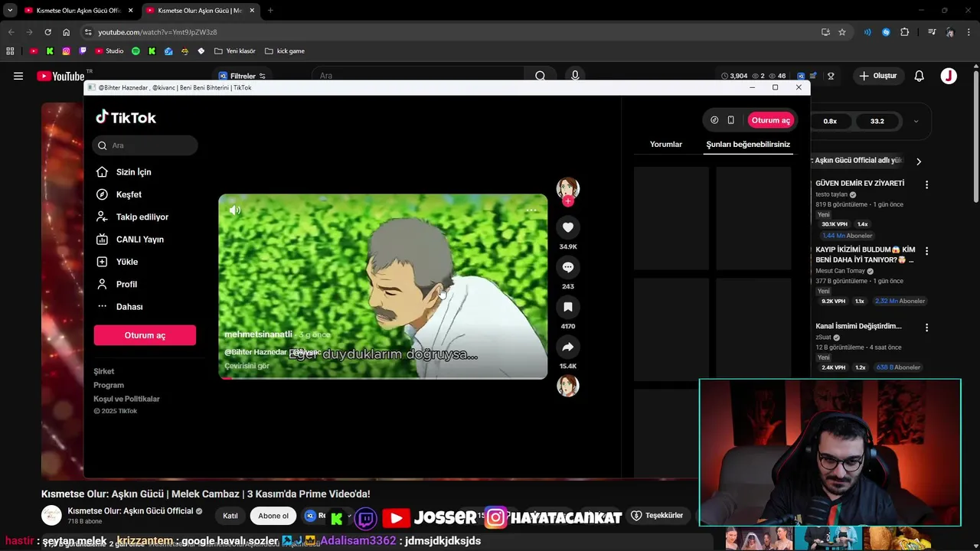Open the tab search dropdown arrow

pyautogui.click(x=10, y=11)
